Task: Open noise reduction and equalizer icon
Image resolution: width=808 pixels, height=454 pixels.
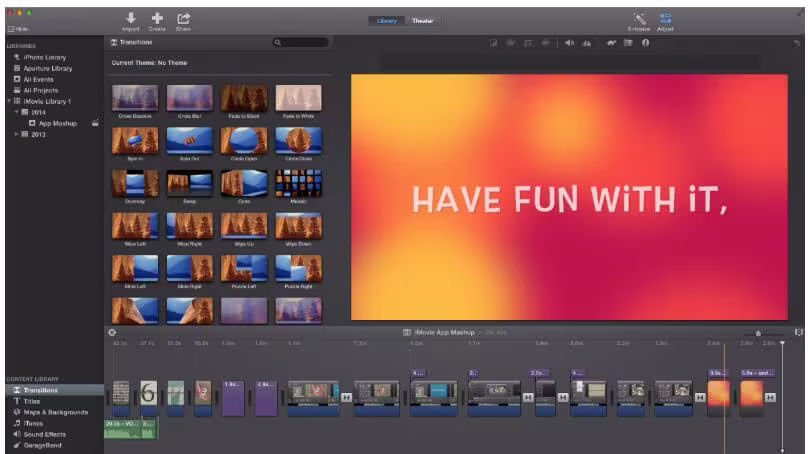Action: (x=587, y=43)
